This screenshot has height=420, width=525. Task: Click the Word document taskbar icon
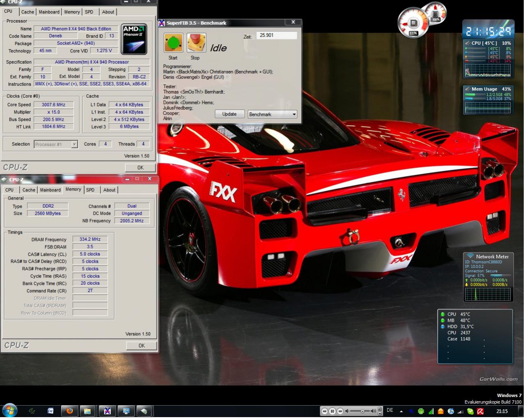[50, 411]
